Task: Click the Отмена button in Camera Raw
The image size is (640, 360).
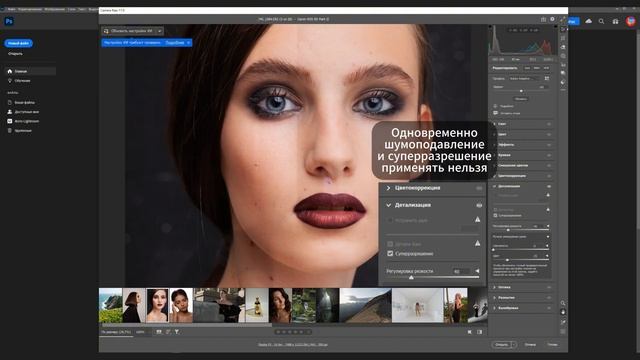Action: (530, 344)
